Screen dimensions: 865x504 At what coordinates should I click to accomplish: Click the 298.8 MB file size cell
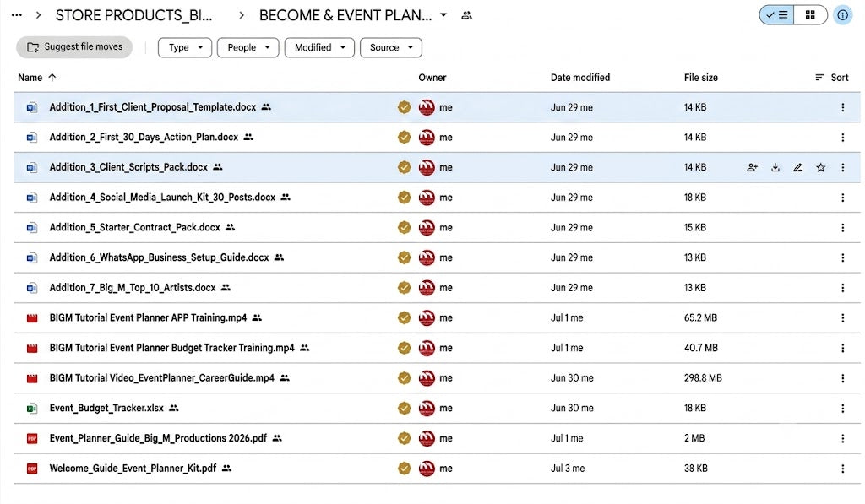703,378
